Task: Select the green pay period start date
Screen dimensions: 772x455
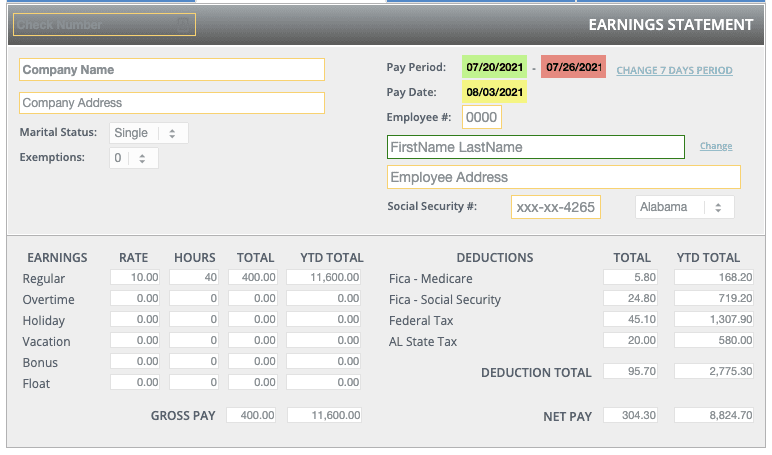Action: point(494,67)
